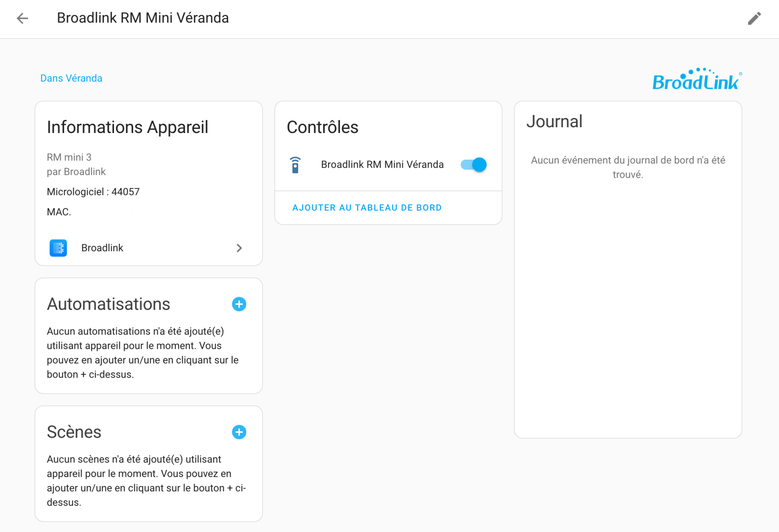Image resolution: width=779 pixels, height=532 pixels.
Task: Click the RM mini 3 model text
Action: (x=69, y=157)
